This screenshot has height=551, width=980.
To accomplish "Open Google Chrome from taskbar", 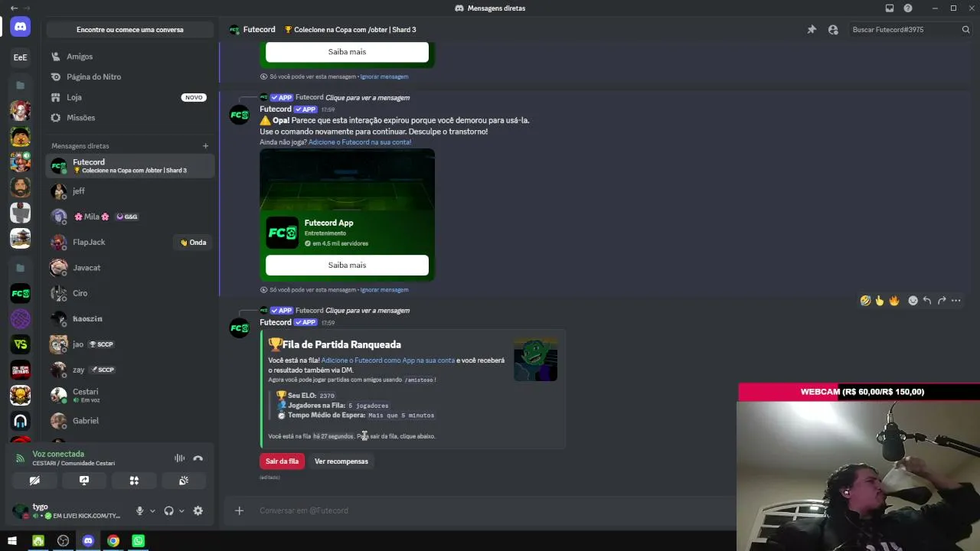I will (x=113, y=541).
